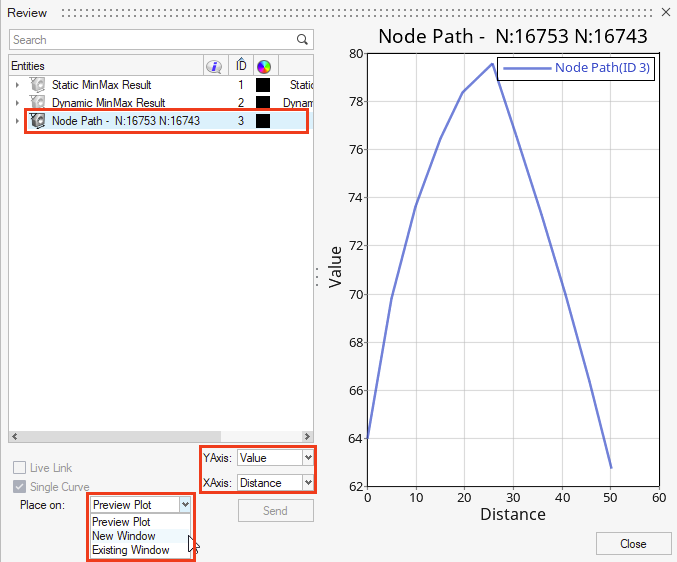Toggle the Live Link checkbox
The image size is (677, 562).
[19, 467]
